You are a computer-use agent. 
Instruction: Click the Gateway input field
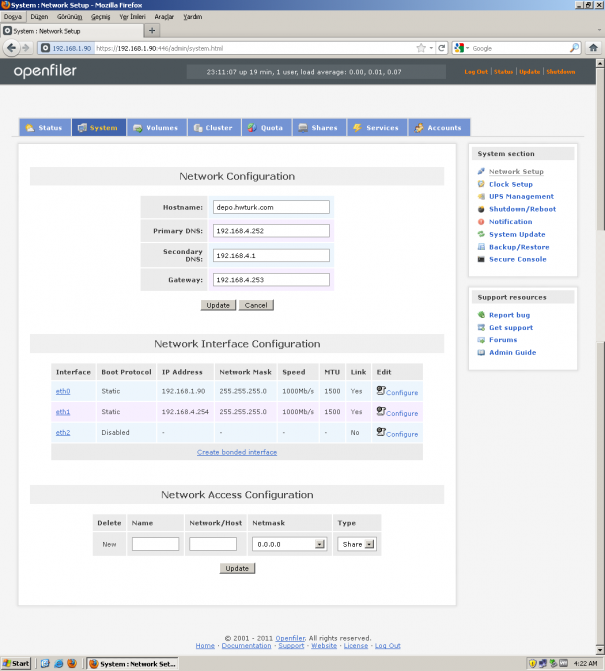[271, 280]
